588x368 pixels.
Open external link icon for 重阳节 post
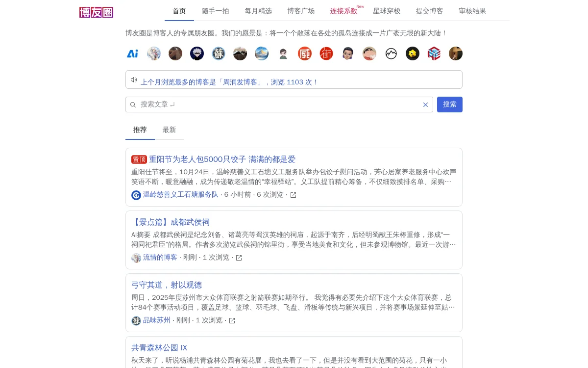tap(294, 195)
